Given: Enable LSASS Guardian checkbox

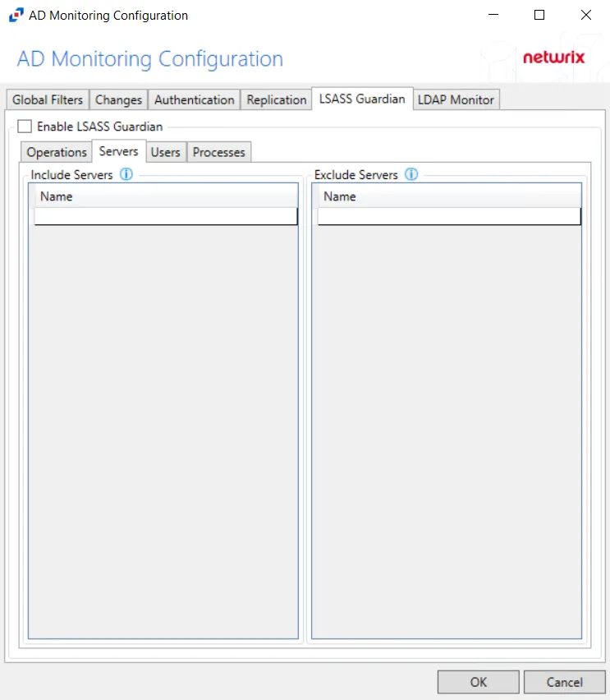Looking at the screenshot, I should 25,127.
